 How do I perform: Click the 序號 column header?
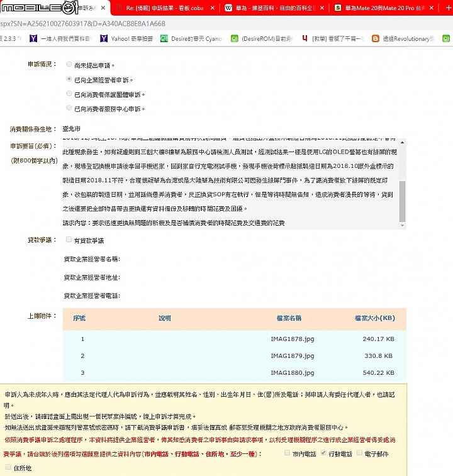point(79,318)
